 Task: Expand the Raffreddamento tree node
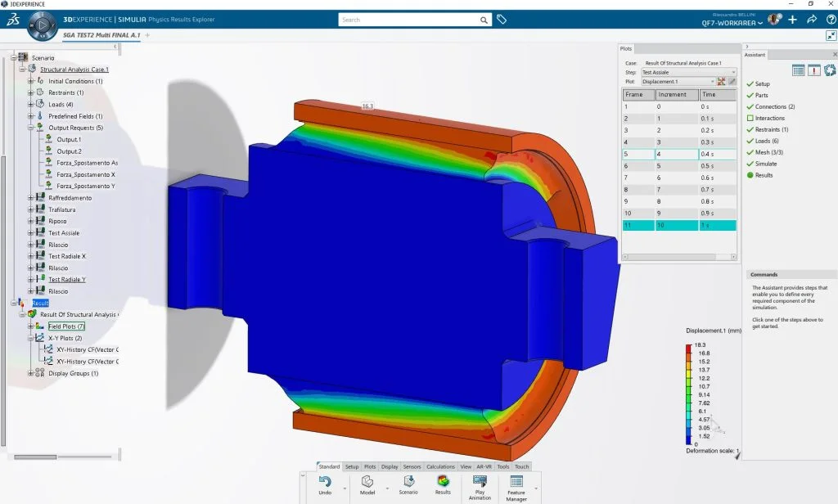click(30, 198)
